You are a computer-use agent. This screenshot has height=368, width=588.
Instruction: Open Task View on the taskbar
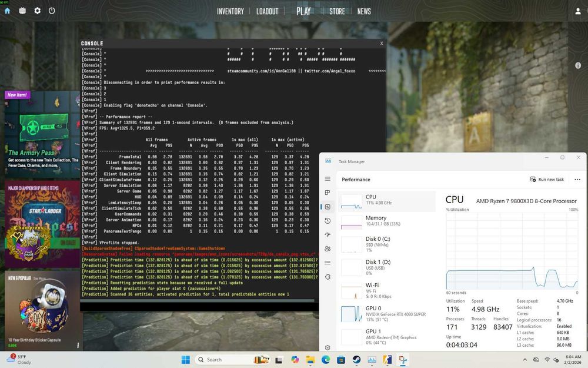click(x=279, y=360)
